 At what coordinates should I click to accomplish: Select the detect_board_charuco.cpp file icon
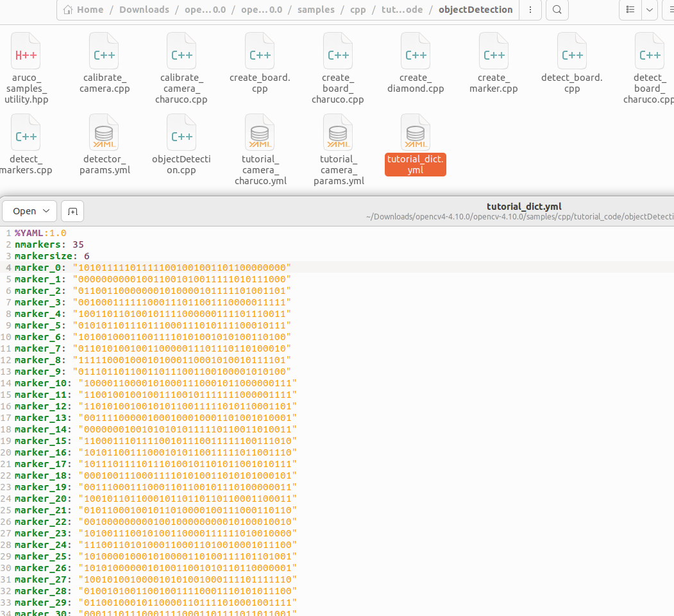pos(650,51)
